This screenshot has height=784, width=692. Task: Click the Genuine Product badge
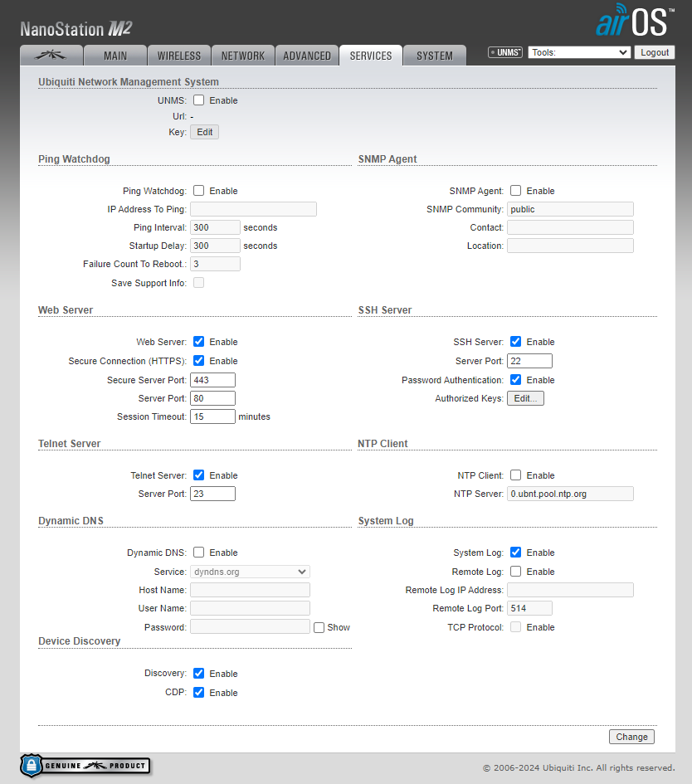(85, 766)
